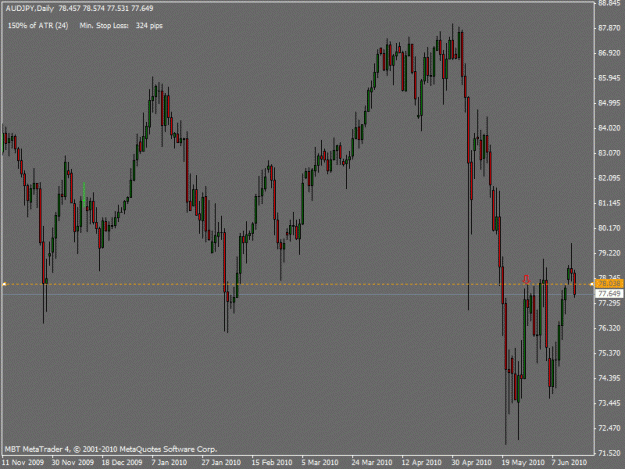Click the price scale value 81.145
The height and width of the screenshot is (469, 625).
pos(609,203)
